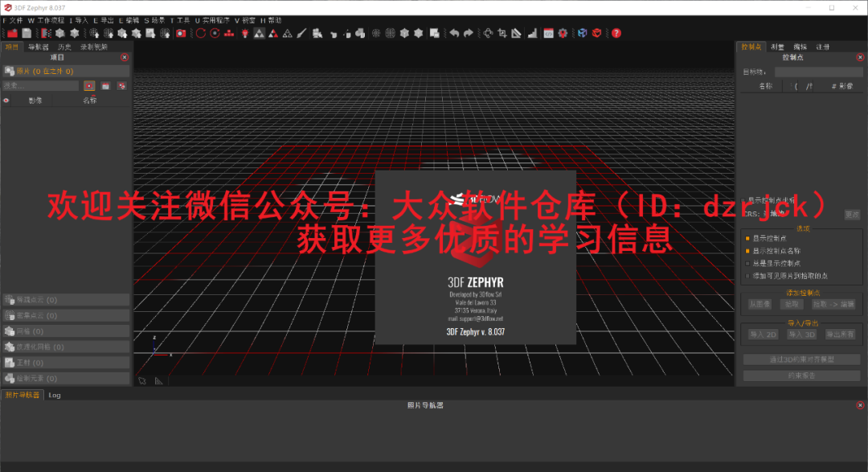868x472 pixels.
Task: Toggle the eye visibility column header
Action: coord(6,101)
